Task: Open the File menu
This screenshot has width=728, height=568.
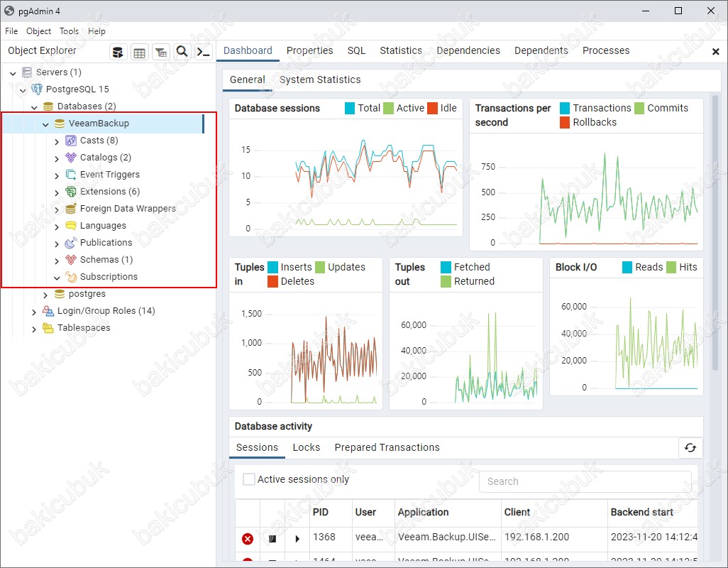Action: [11, 31]
